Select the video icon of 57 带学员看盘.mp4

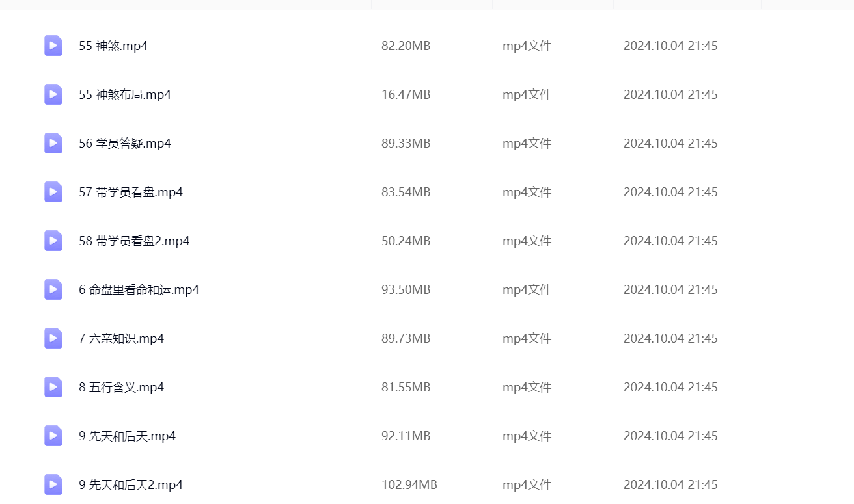[53, 192]
